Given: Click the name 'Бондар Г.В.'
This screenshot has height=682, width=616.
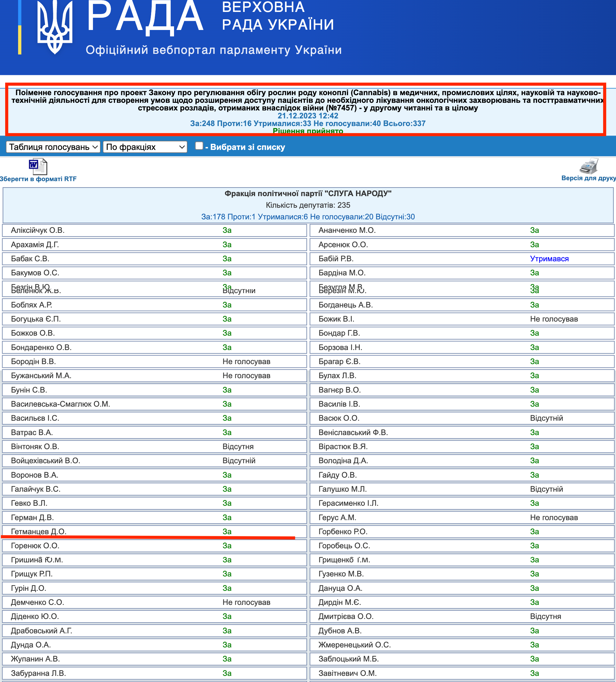Looking at the screenshot, I should tap(339, 333).
